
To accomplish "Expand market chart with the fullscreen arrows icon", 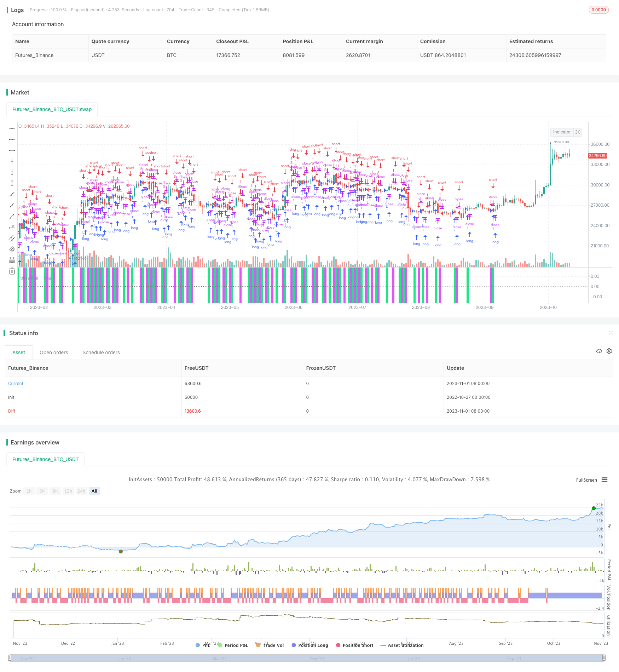I will (x=578, y=132).
